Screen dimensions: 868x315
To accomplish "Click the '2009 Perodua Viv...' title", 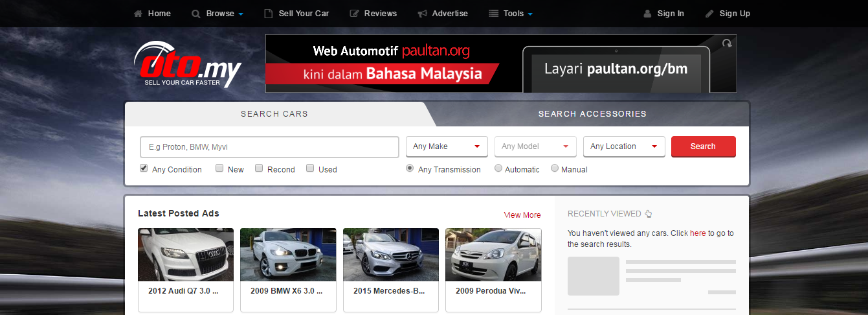I will 491,292.
